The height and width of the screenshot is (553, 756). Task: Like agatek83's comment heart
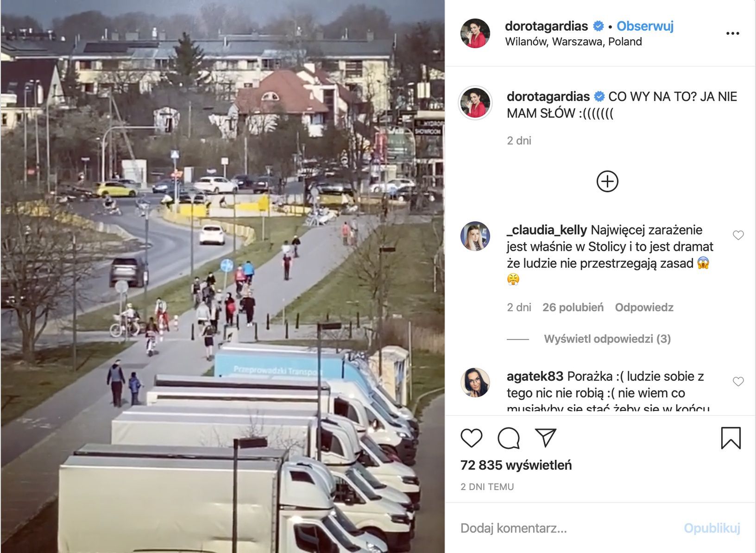[x=738, y=382]
